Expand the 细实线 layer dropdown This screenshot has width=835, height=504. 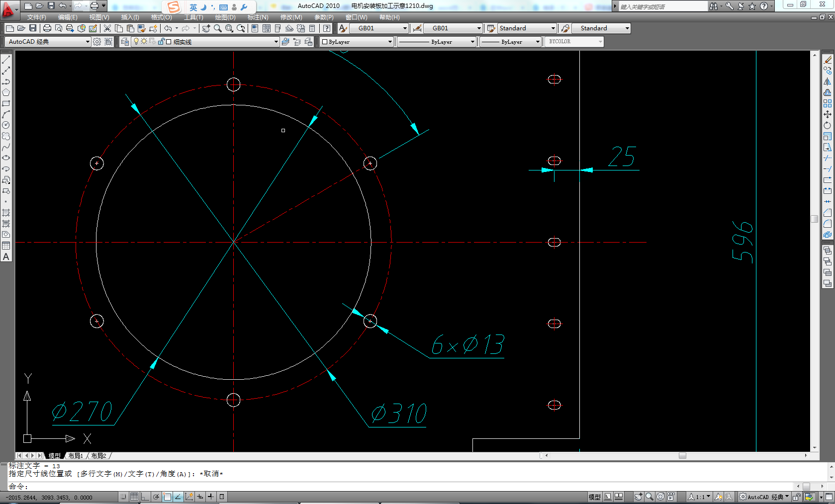(x=276, y=42)
